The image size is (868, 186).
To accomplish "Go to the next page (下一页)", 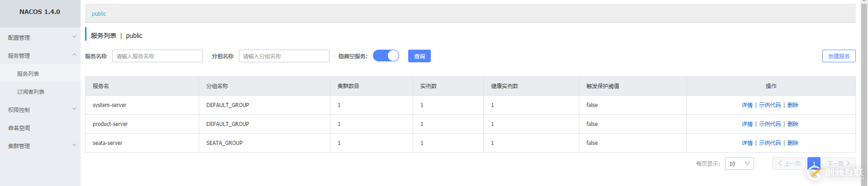I will [839, 163].
